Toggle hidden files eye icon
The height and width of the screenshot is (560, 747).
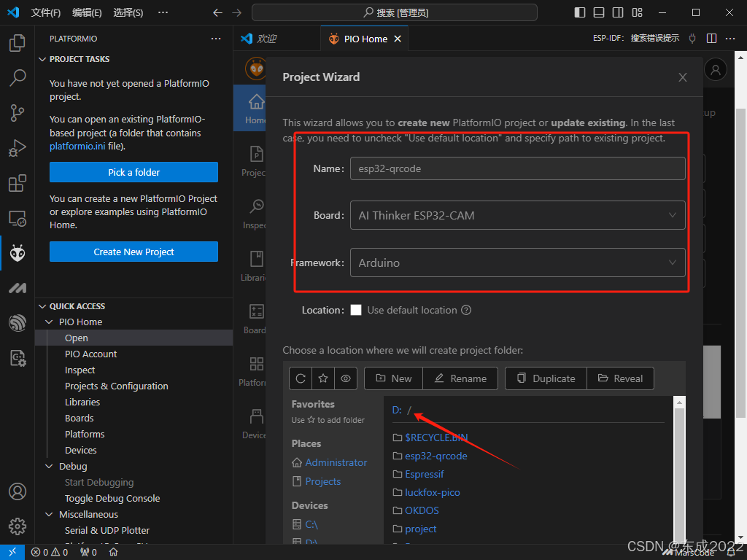coord(346,378)
